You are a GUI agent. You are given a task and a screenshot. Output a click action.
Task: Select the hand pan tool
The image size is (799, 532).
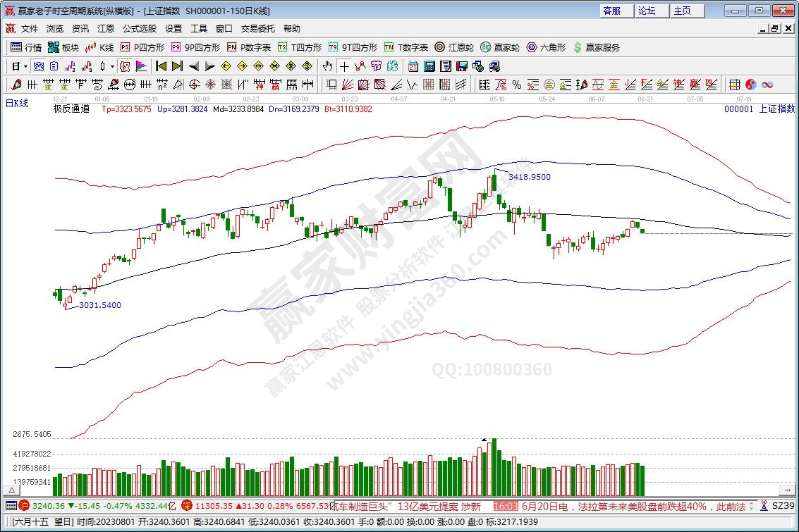tap(327, 66)
